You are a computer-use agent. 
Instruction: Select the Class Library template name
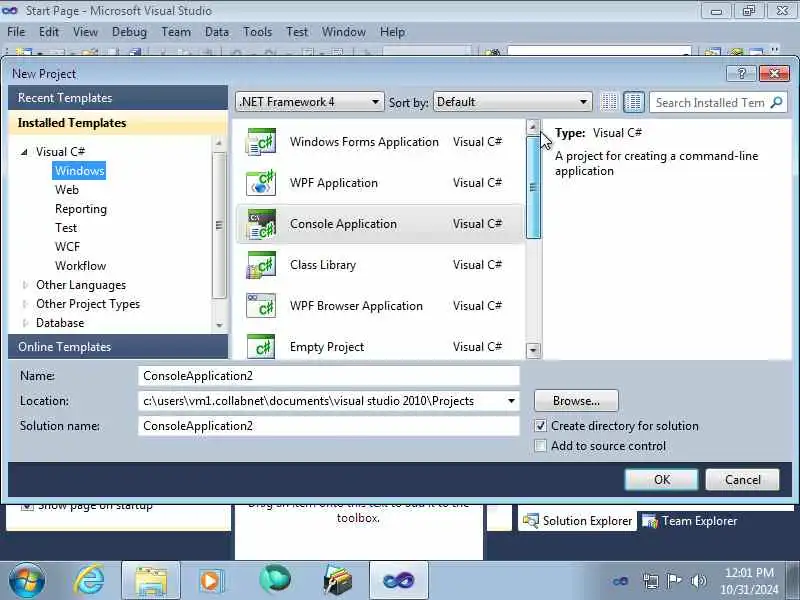coord(323,265)
